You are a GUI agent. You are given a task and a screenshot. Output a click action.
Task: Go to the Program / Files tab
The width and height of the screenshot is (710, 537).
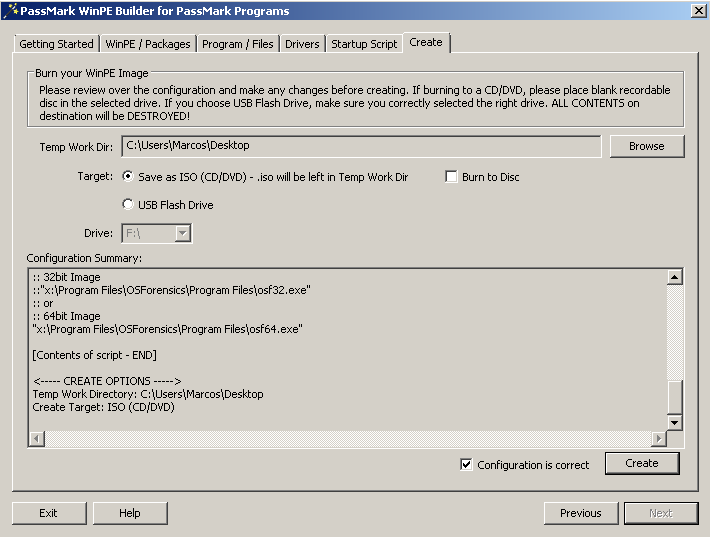238,44
